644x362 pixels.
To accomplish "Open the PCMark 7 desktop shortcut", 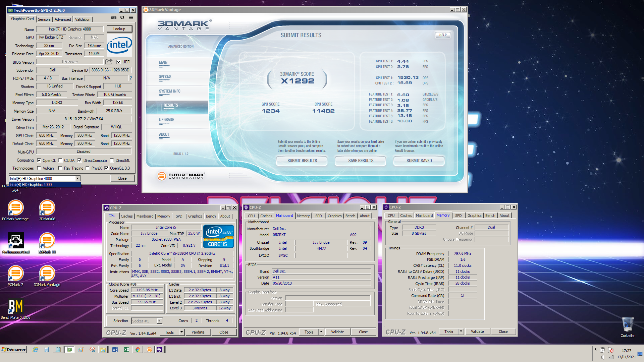I will tap(15, 276).
